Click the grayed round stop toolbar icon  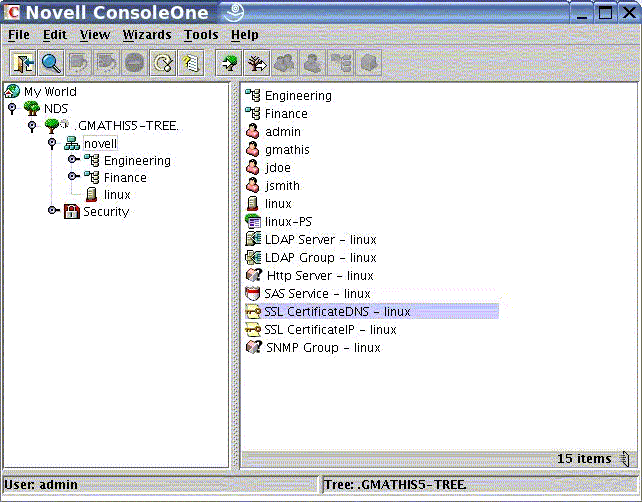point(135,63)
